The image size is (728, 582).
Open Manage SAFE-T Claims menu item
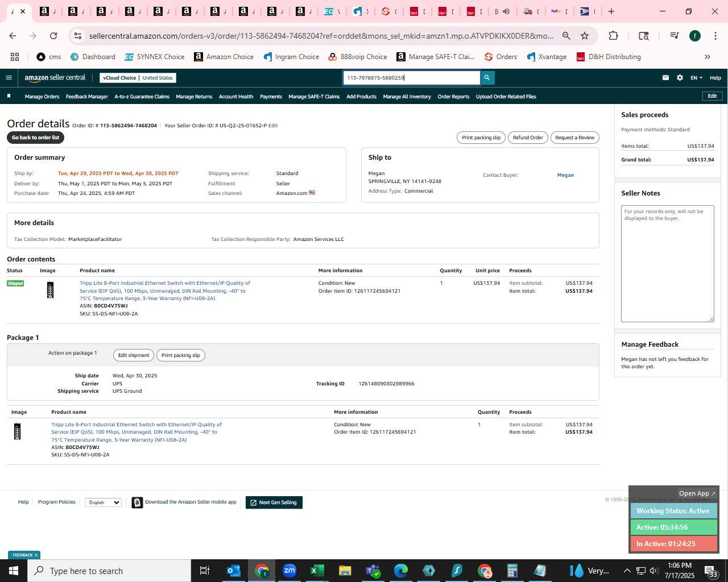pyautogui.click(x=314, y=97)
